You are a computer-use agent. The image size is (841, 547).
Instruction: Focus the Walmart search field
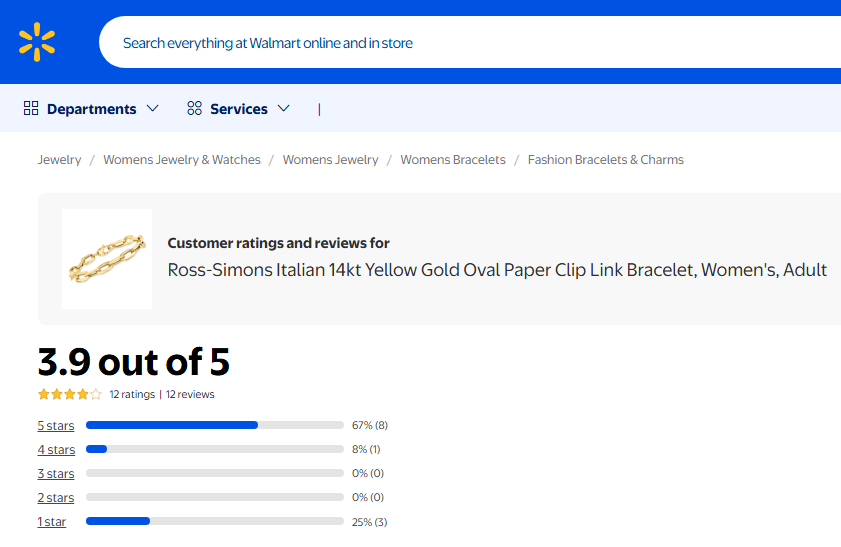(470, 42)
